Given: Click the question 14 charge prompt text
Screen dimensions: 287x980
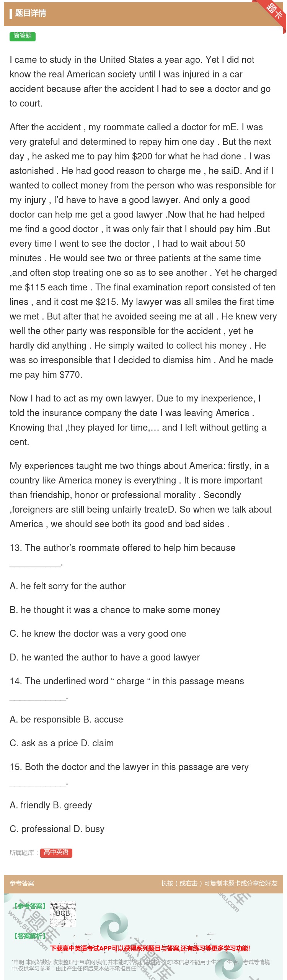Looking at the screenshot, I should (127, 681).
